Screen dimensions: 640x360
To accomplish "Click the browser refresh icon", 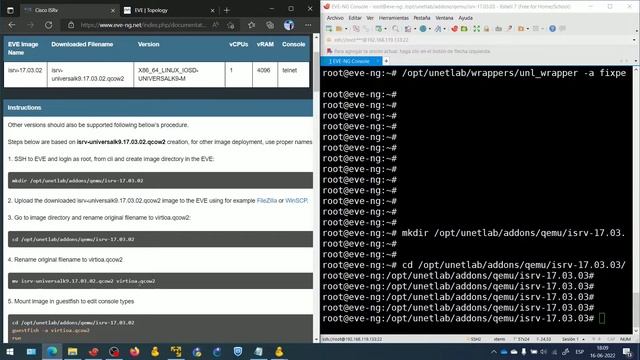I will point(49,25).
